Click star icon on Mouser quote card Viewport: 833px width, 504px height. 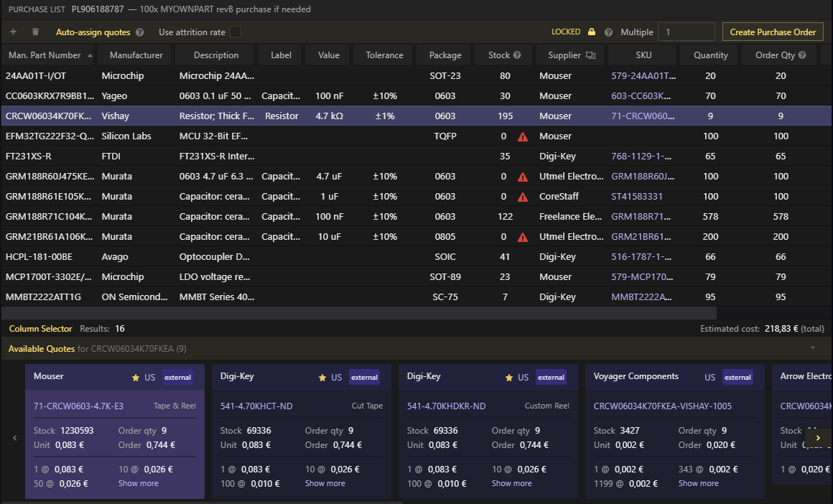[x=136, y=378]
